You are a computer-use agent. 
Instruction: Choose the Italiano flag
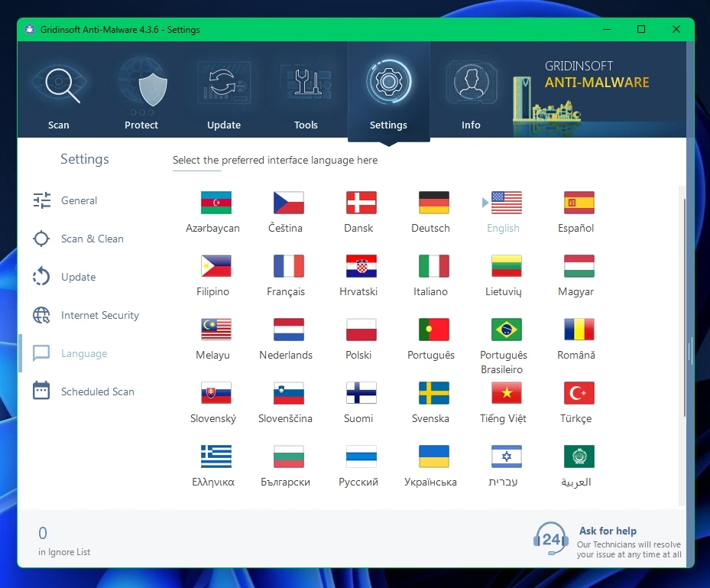pyautogui.click(x=434, y=266)
